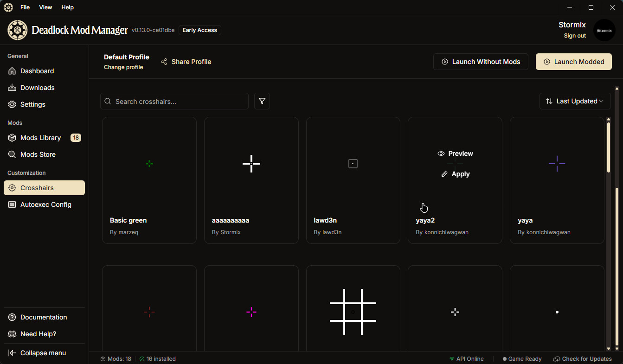
Task: Open Autoexec Config page
Action: pyautogui.click(x=45, y=204)
